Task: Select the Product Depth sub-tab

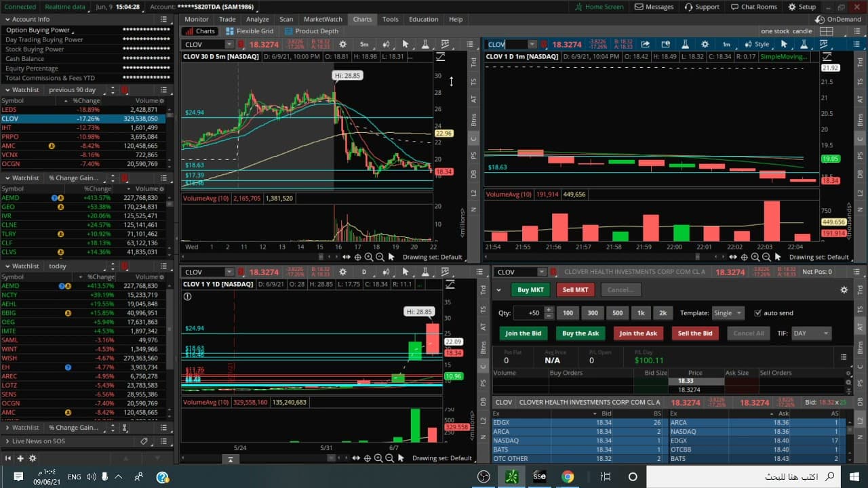Action: [312, 31]
